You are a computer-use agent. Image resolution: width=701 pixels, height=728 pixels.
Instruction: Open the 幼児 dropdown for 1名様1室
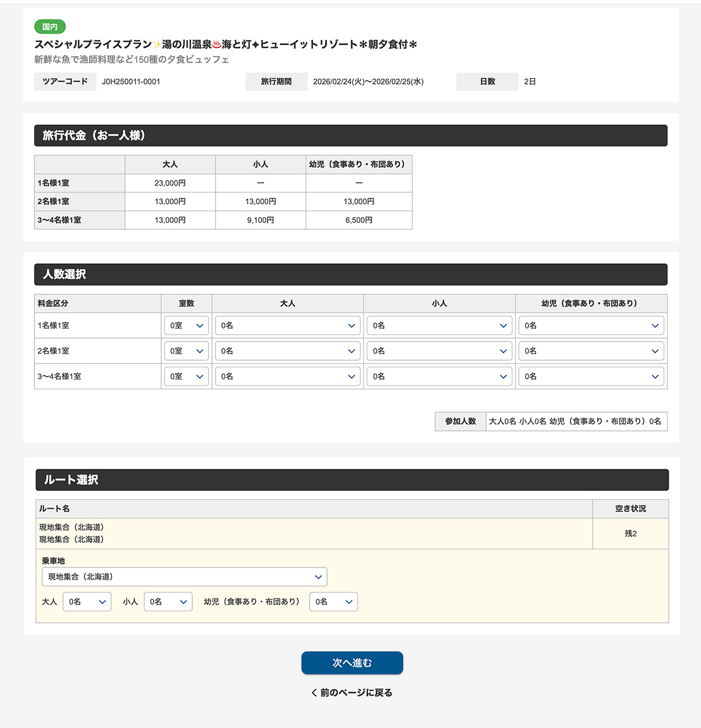click(591, 325)
